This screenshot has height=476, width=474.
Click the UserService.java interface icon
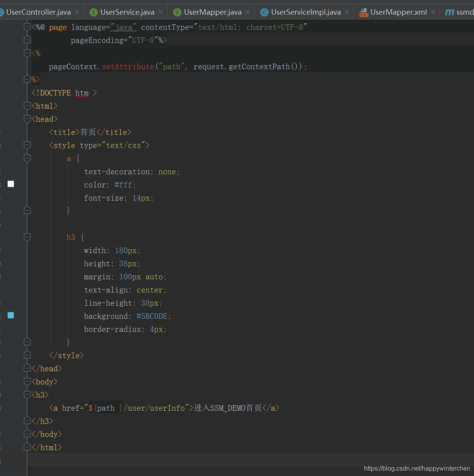[94, 12]
